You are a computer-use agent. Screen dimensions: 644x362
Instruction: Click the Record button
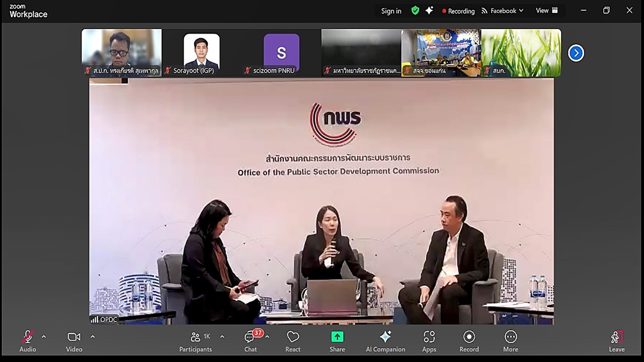[x=469, y=341]
